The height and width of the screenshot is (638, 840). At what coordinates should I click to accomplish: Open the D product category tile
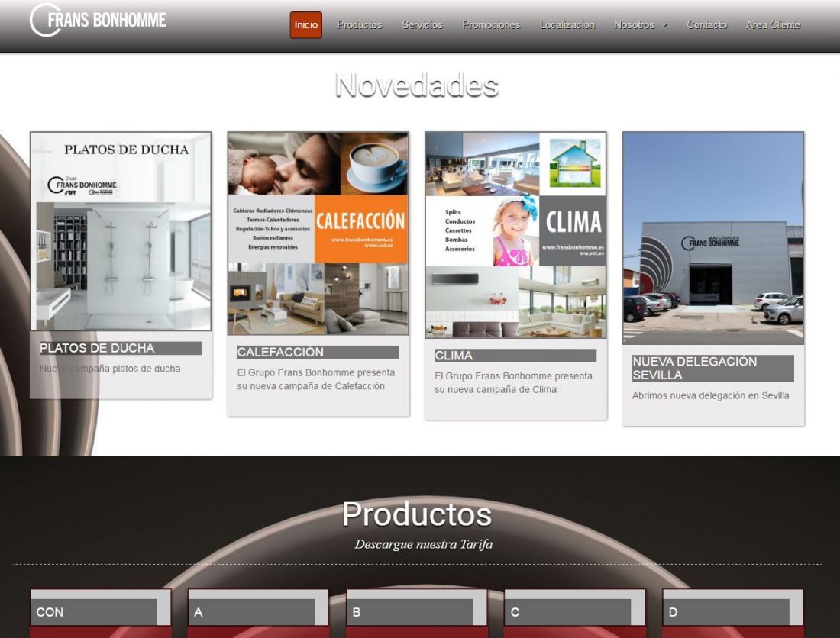point(733,613)
